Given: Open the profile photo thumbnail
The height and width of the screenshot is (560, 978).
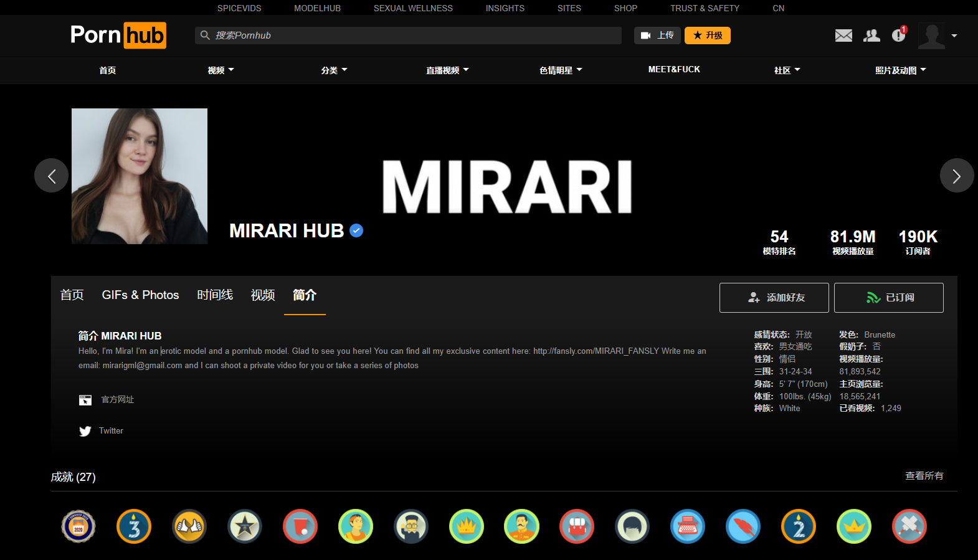Looking at the screenshot, I should (x=140, y=176).
